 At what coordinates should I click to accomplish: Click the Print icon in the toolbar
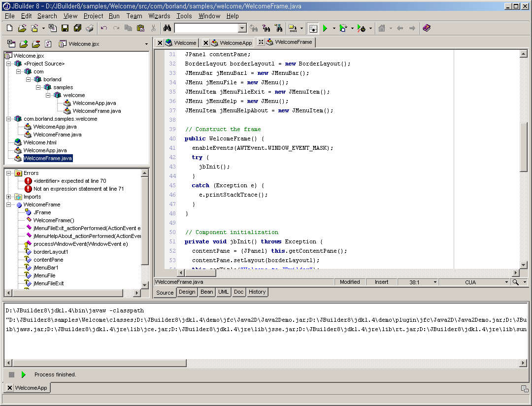pyautogui.click(x=89, y=29)
